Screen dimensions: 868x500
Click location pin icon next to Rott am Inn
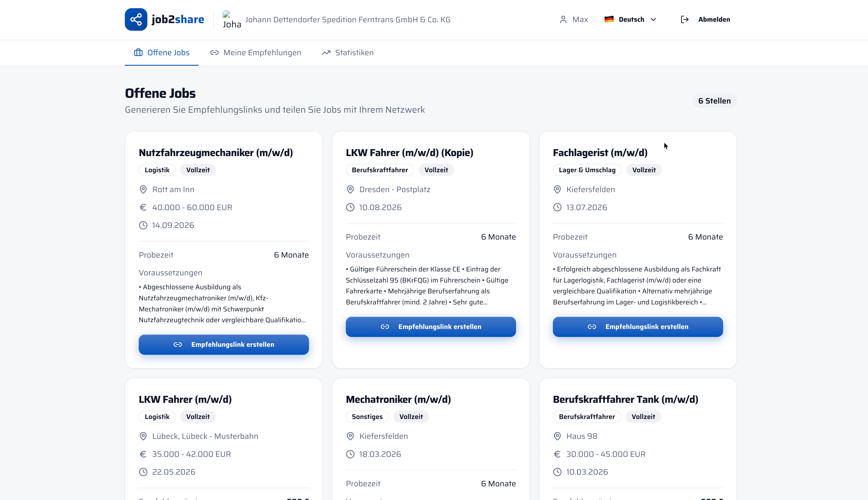pyautogui.click(x=143, y=190)
